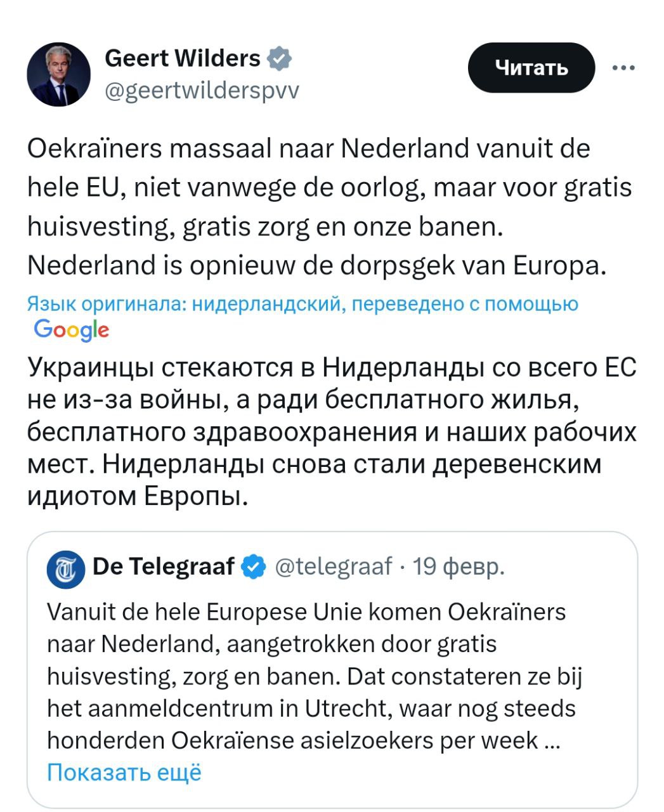
Task: Click the '19 февр.' post date
Action: click(x=459, y=566)
